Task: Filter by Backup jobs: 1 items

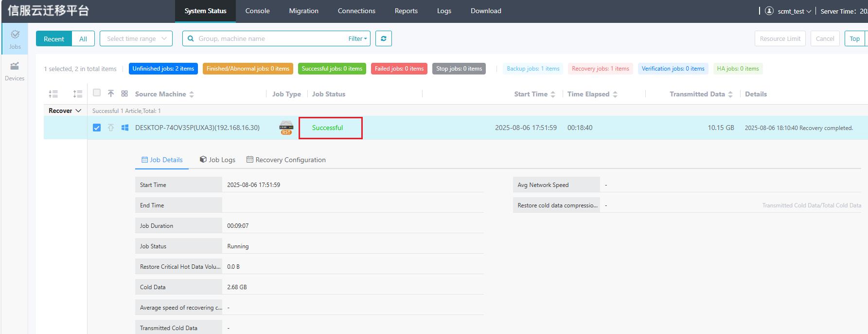Action: (533, 69)
